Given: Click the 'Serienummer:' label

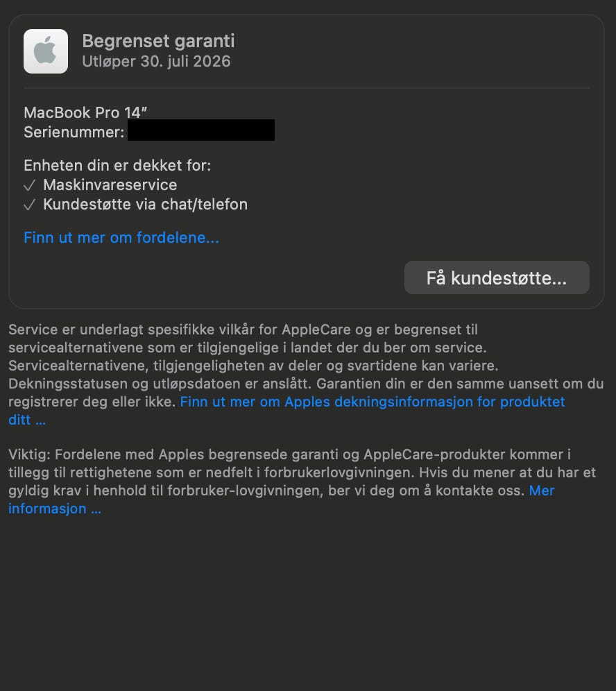Looking at the screenshot, I should [74, 133].
